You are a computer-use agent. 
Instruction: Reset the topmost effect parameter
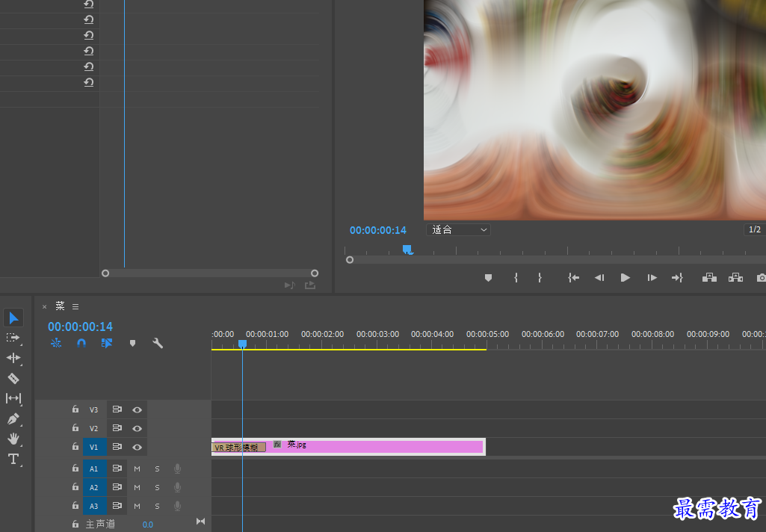[x=89, y=4]
